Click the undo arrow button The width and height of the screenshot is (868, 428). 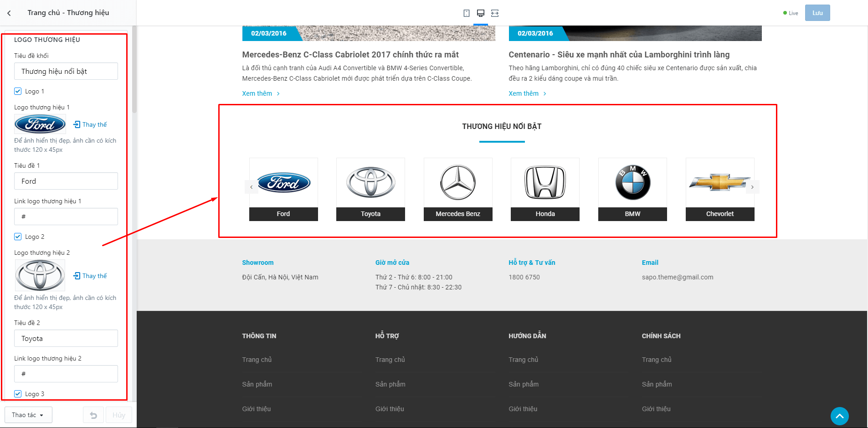click(x=93, y=415)
